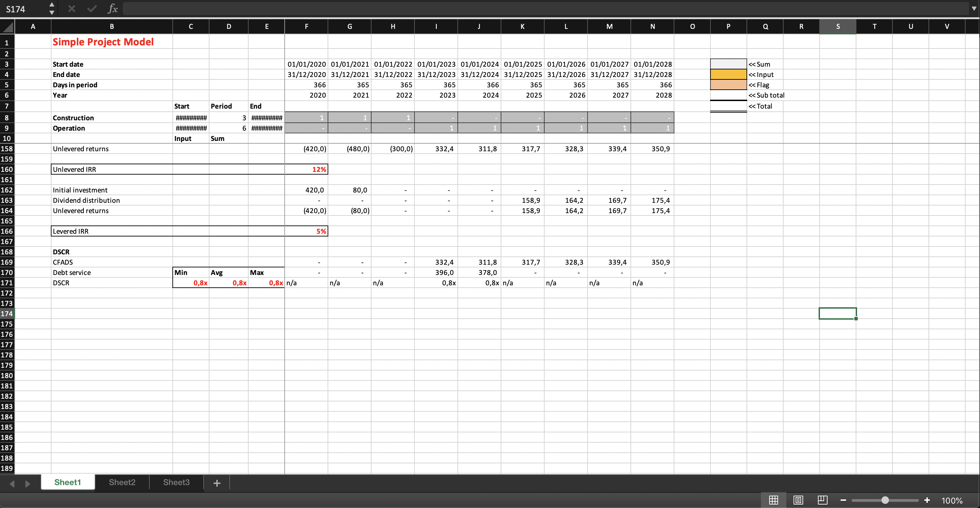Viewport: 980px width, 508px height.
Task: Click the cancel entry X icon
Action: (x=71, y=9)
